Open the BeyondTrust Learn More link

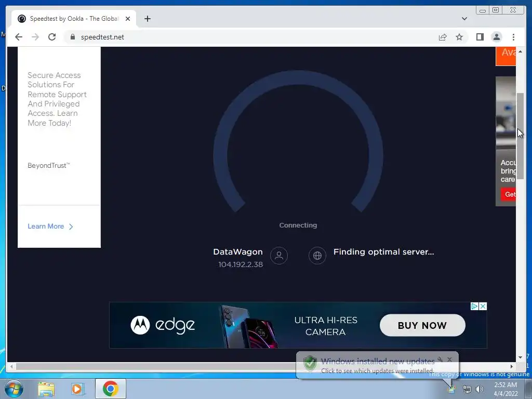click(x=50, y=227)
